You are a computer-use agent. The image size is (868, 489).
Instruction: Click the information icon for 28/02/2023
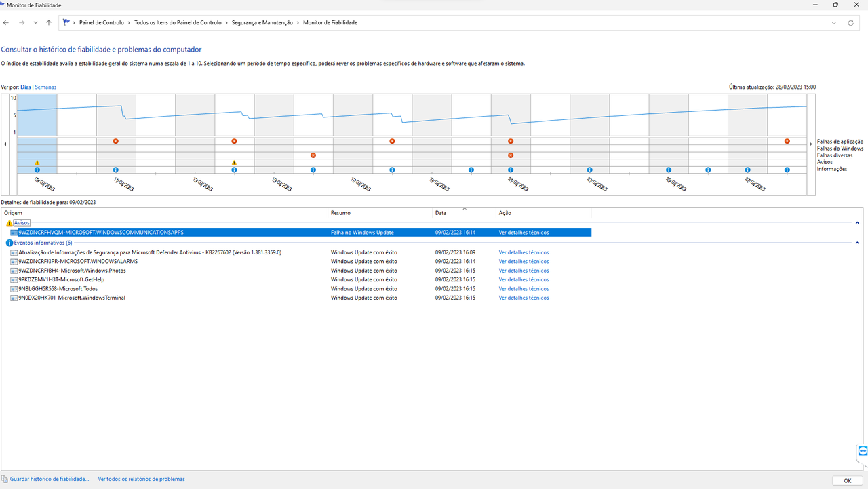pos(787,170)
